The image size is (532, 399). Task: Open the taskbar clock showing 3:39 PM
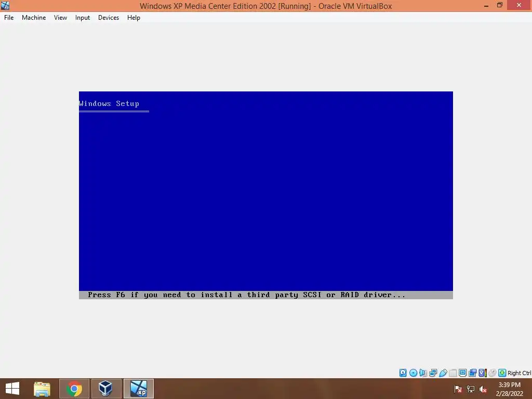[509, 389]
